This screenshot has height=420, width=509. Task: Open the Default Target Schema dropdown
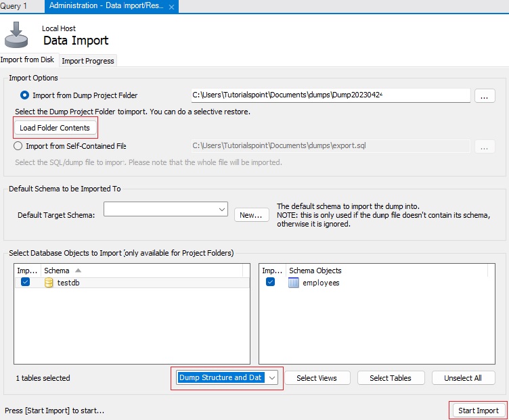pyautogui.click(x=222, y=210)
